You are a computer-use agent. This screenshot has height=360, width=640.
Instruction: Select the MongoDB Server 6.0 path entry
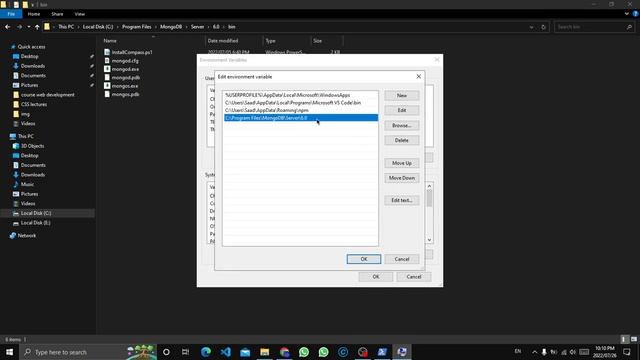(301, 118)
